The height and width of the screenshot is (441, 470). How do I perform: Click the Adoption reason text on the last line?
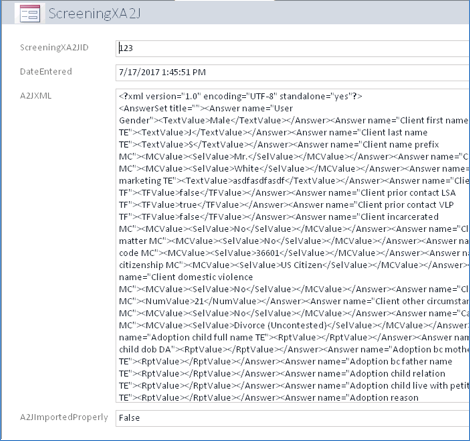pos(384,398)
